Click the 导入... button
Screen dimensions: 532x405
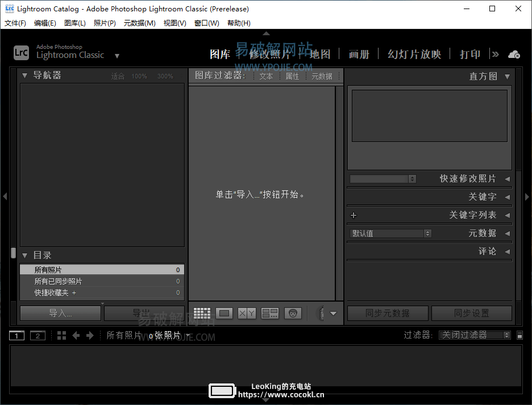coord(61,313)
